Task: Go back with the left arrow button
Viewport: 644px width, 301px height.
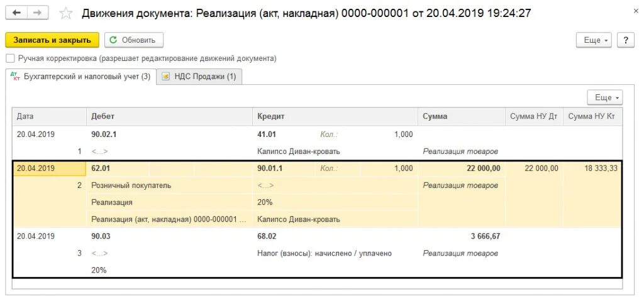Action: [16, 13]
